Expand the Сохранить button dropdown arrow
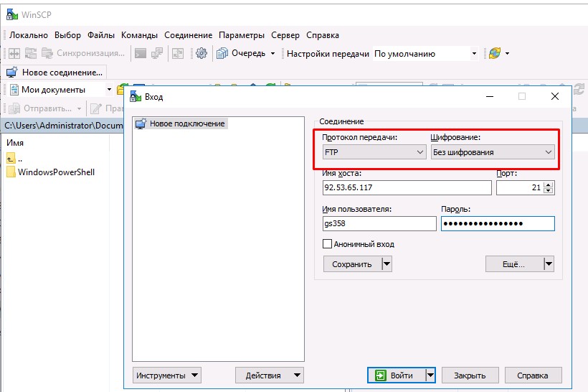This screenshot has height=392, width=588. click(x=387, y=264)
